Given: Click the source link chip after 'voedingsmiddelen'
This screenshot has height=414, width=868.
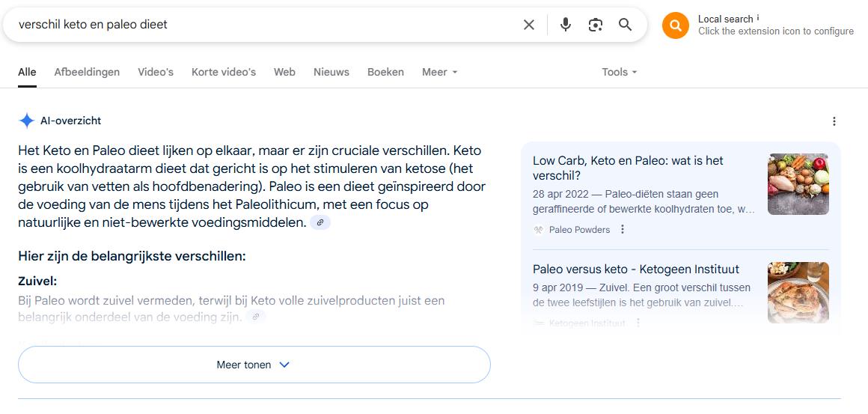Looking at the screenshot, I should [x=320, y=222].
